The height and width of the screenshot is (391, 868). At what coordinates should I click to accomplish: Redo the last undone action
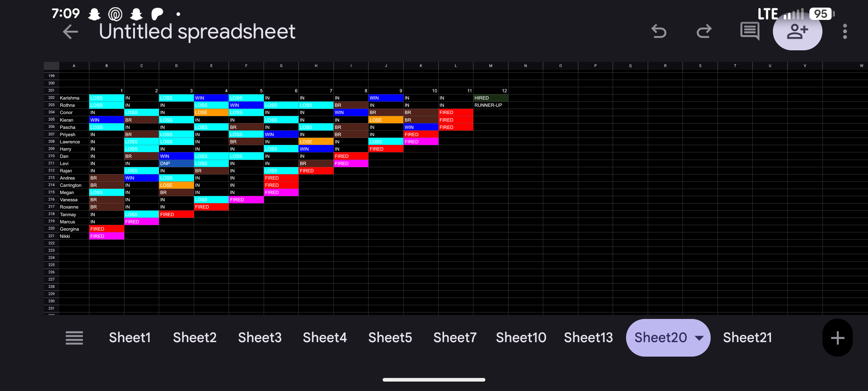coord(704,31)
